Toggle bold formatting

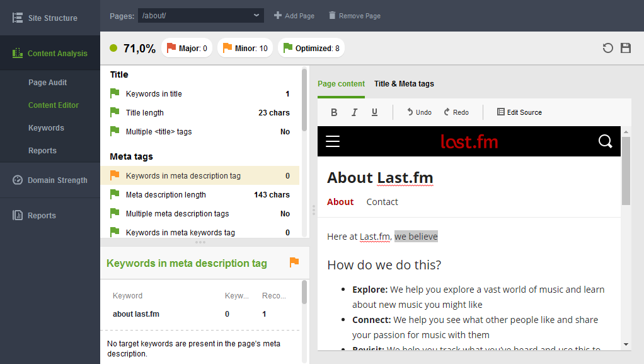pos(334,112)
